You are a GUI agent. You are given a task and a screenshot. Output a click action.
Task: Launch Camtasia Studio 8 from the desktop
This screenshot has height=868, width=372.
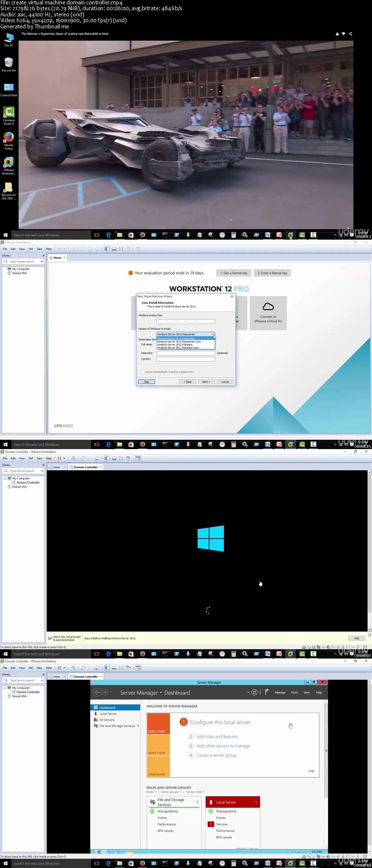pyautogui.click(x=9, y=116)
